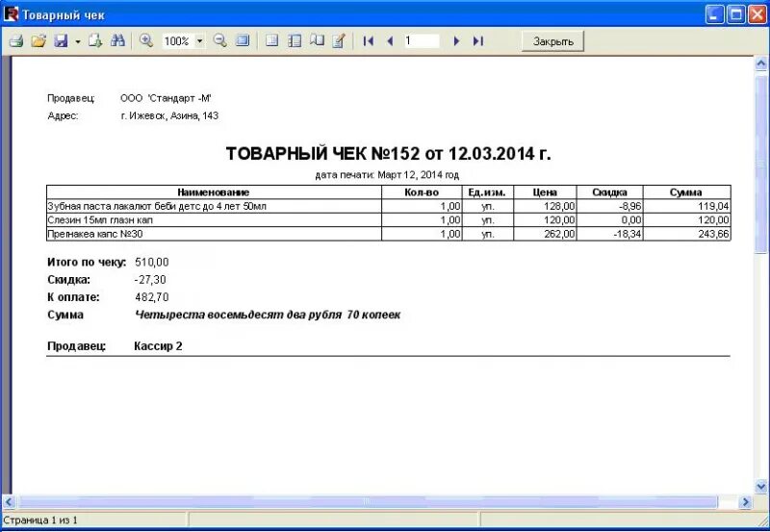The height and width of the screenshot is (532, 770).
Task: Maximize the Товарный чек window
Action: tap(736, 14)
